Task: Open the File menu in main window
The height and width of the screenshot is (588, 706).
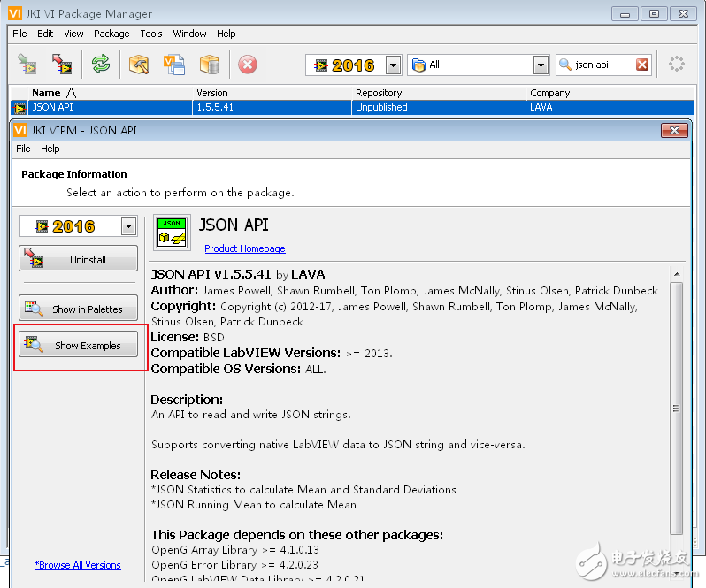Action: pyautogui.click(x=19, y=34)
